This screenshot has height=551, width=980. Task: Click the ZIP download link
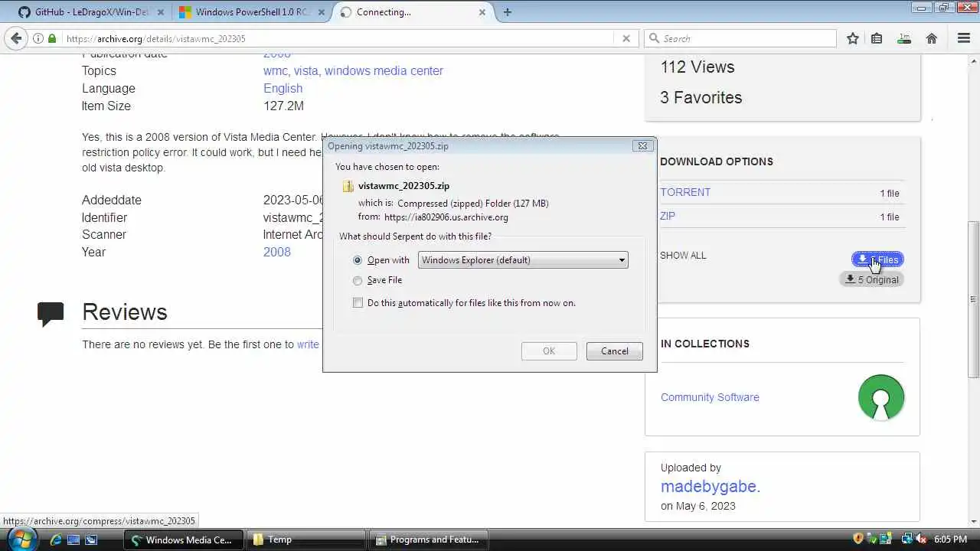point(668,216)
